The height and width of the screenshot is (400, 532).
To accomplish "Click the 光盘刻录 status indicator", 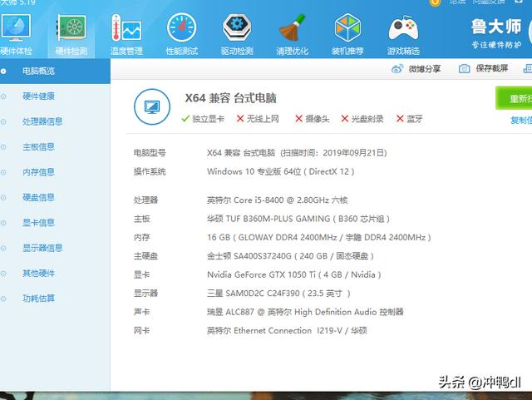I will click(362, 119).
